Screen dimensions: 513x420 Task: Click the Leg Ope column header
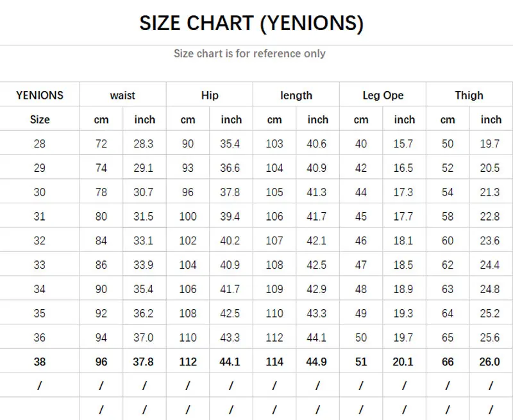tap(383, 96)
